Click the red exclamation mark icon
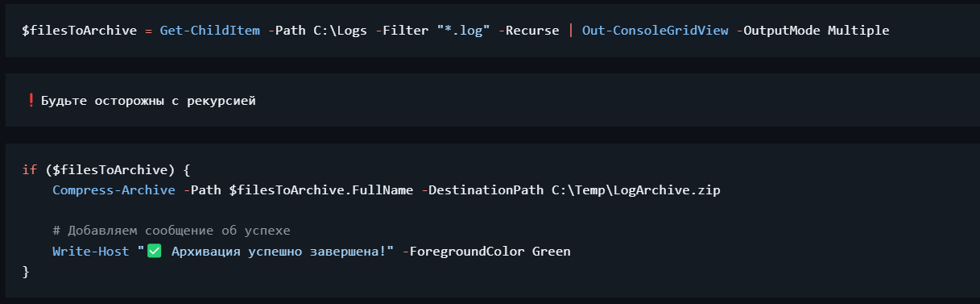 pos(31,101)
